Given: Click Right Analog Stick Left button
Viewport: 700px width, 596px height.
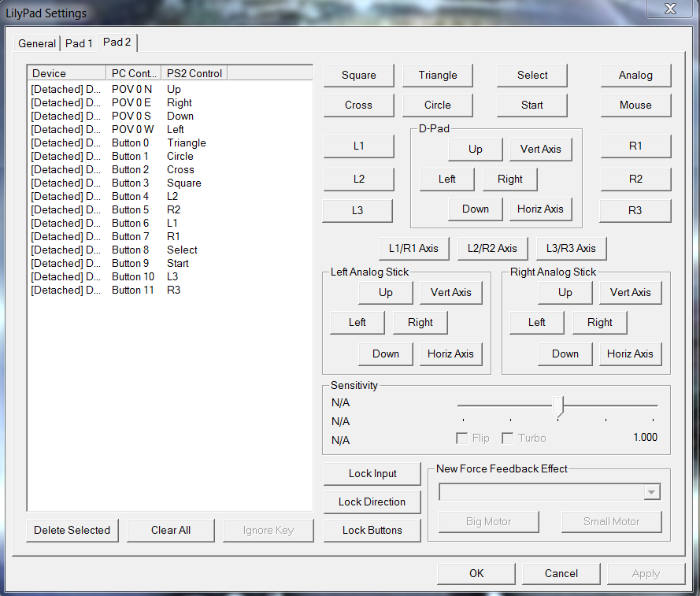Looking at the screenshot, I should (536, 322).
